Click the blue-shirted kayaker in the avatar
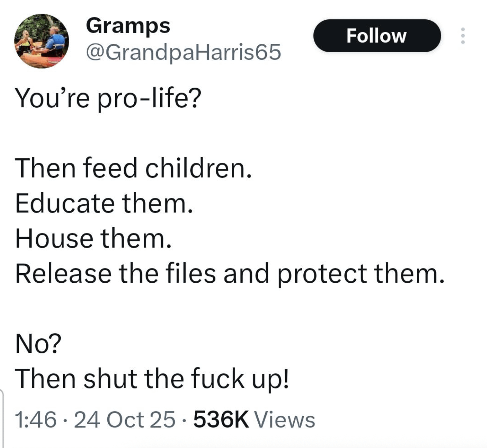Screen dimensions: 487x448 coord(57,40)
